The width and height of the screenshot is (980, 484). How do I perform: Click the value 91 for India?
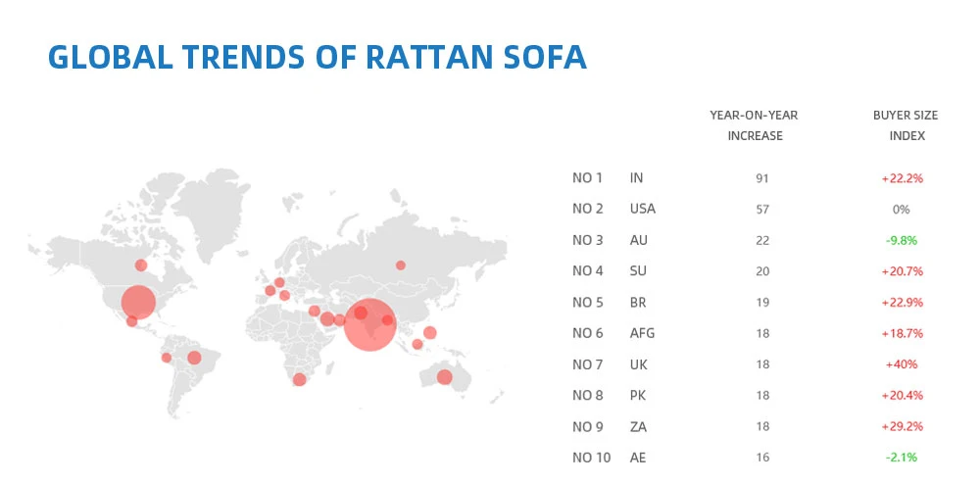point(755,178)
